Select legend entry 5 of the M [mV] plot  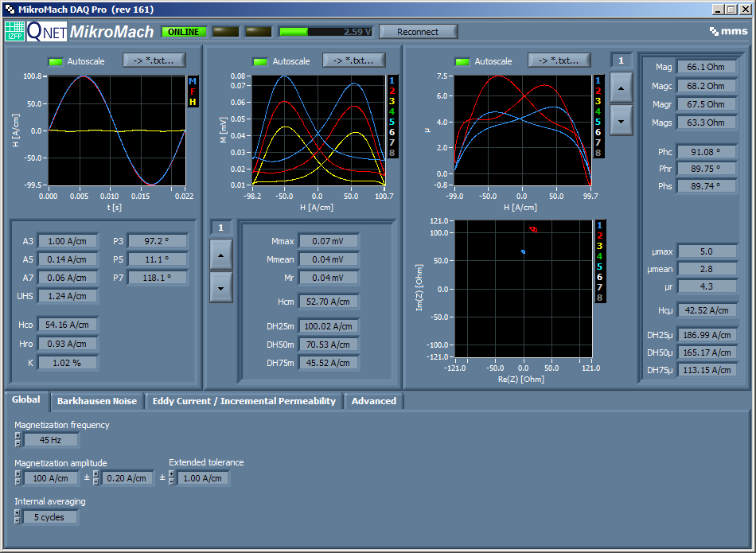pyautogui.click(x=392, y=122)
